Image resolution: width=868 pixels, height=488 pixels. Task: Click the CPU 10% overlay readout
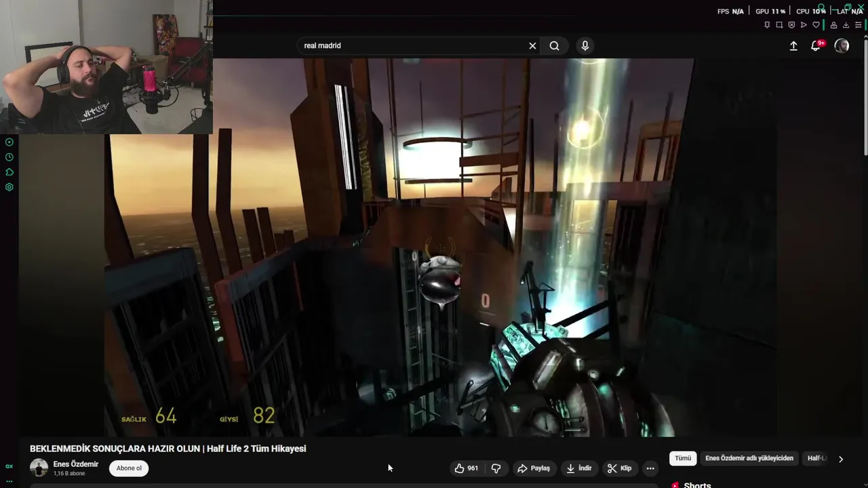[811, 12]
